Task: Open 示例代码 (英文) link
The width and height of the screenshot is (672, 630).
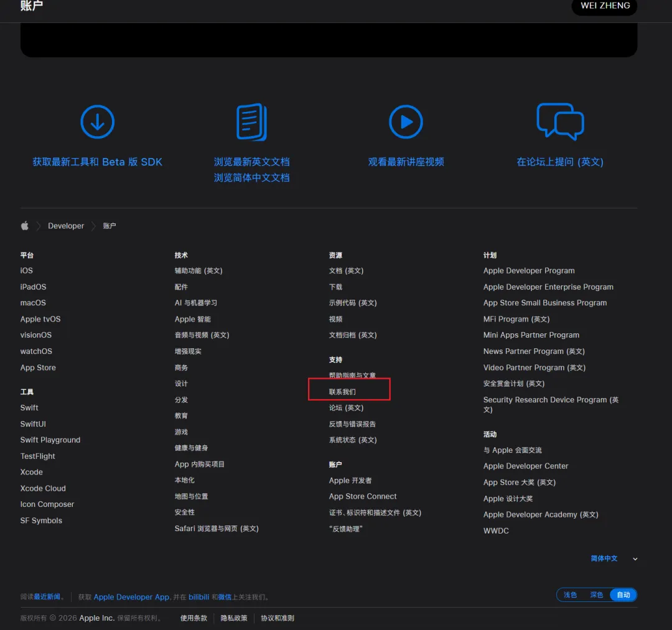Action: pyautogui.click(x=353, y=303)
